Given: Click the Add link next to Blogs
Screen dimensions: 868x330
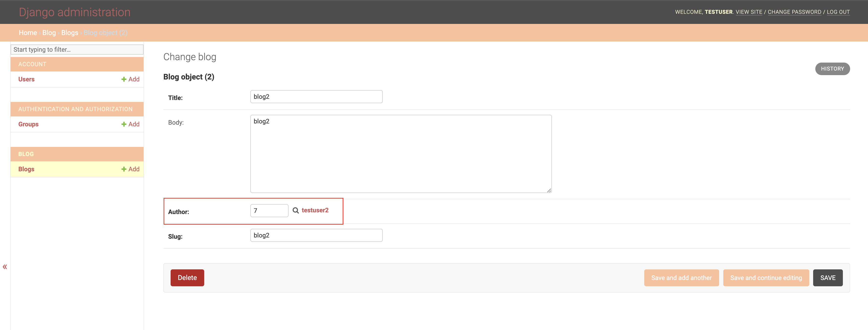Looking at the screenshot, I should [130, 169].
